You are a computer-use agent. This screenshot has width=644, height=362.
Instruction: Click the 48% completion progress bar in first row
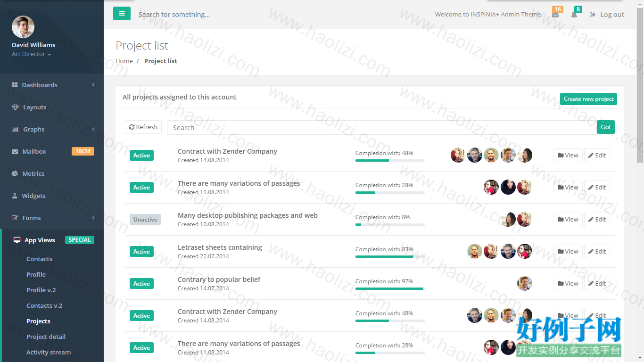[390, 160]
